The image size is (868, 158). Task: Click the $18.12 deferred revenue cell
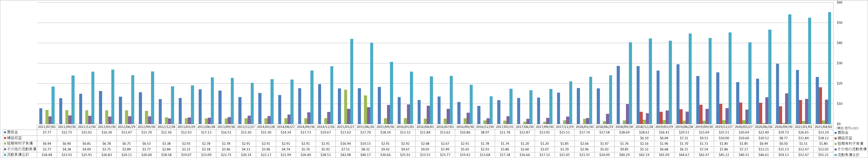point(824,138)
